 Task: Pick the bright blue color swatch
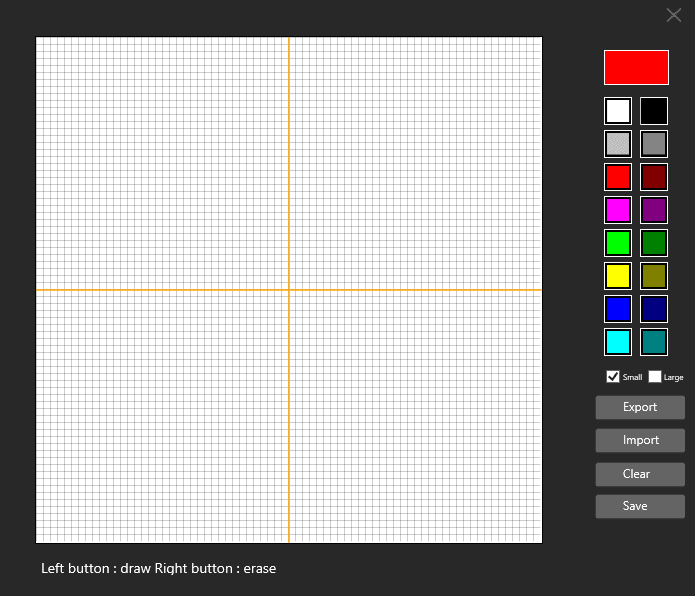point(618,309)
